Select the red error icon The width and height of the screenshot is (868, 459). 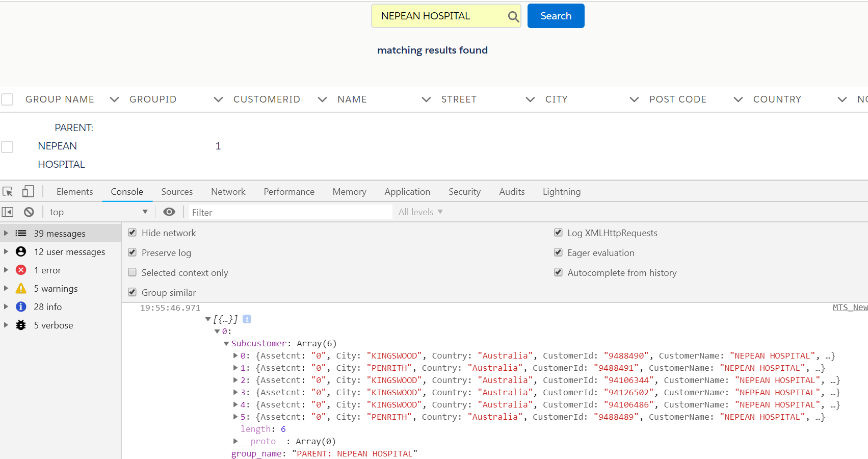point(21,270)
